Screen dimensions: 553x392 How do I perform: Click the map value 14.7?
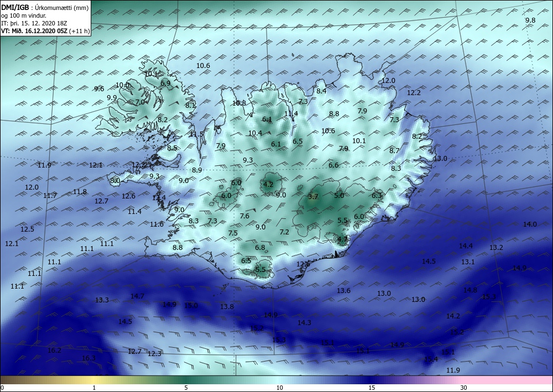pos(137,296)
